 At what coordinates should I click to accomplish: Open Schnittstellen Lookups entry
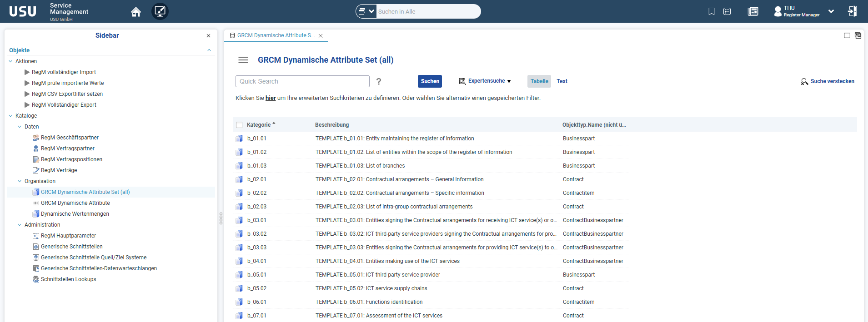(68, 279)
